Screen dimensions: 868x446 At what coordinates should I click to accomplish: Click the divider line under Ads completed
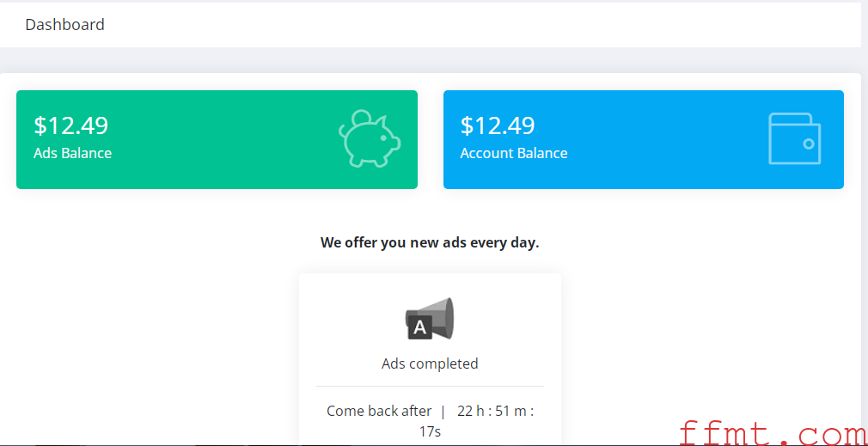coord(430,386)
